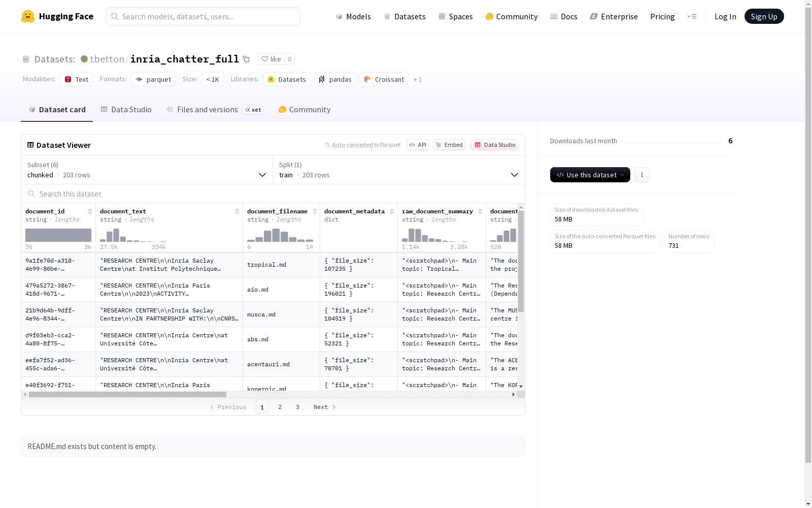
Task: Click the tbetton user avatar
Action: tap(84, 59)
